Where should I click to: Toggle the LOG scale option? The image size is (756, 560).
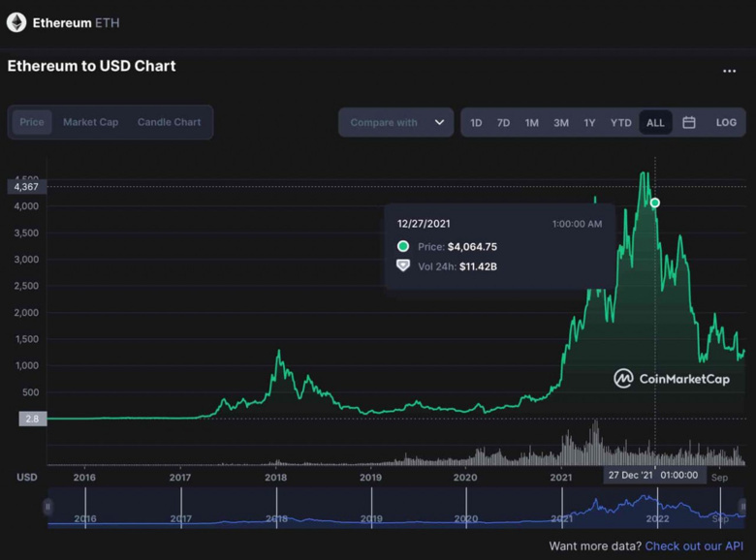click(x=726, y=122)
